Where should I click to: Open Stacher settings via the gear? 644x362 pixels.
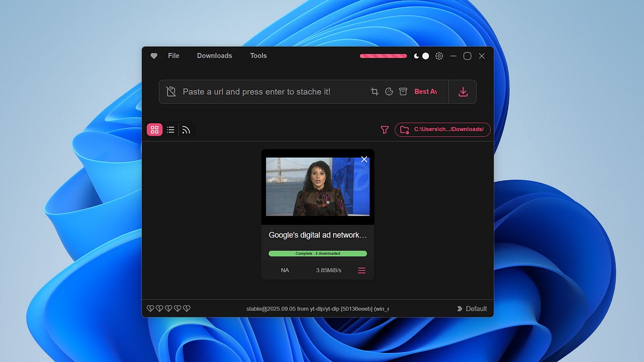(439, 56)
